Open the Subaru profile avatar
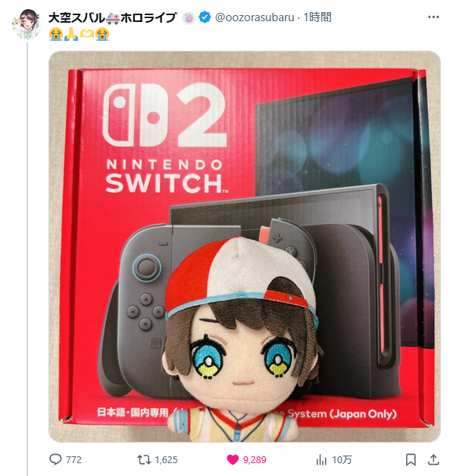453x476 pixels. coord(27,23)
